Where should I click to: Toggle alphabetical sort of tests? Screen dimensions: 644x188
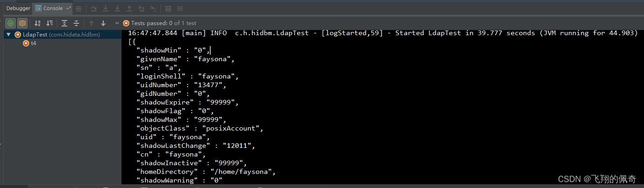[38, 23]
